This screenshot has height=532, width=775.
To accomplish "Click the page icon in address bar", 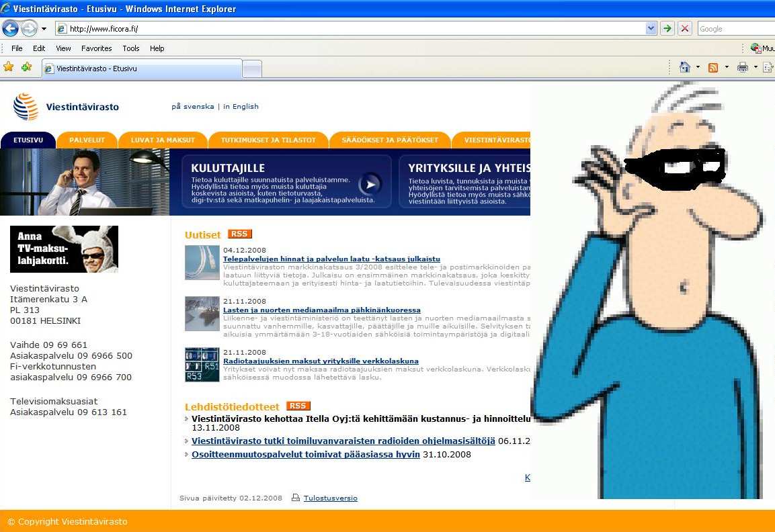I will (x=62, y=29).
